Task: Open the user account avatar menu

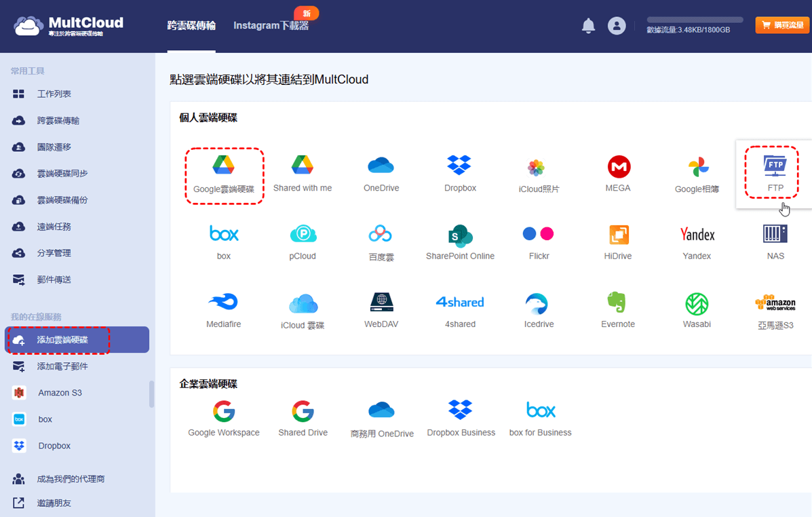Action: 616,25
